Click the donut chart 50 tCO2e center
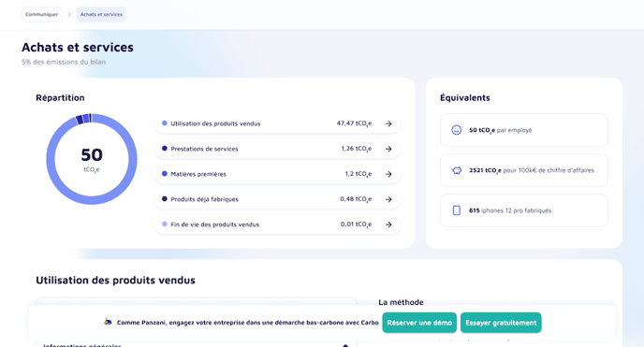Viewport: 644px width, 347px height. click(x=92, y=159)
